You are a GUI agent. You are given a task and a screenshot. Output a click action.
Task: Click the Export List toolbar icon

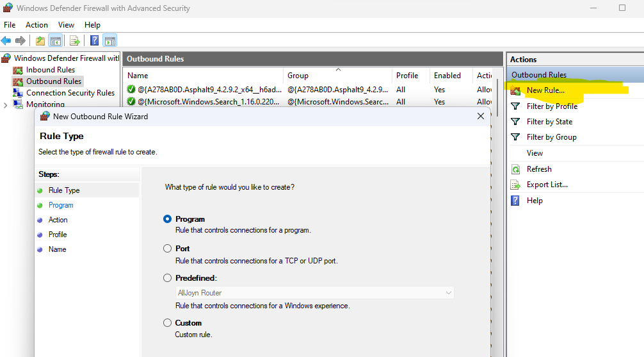point(75,41)
